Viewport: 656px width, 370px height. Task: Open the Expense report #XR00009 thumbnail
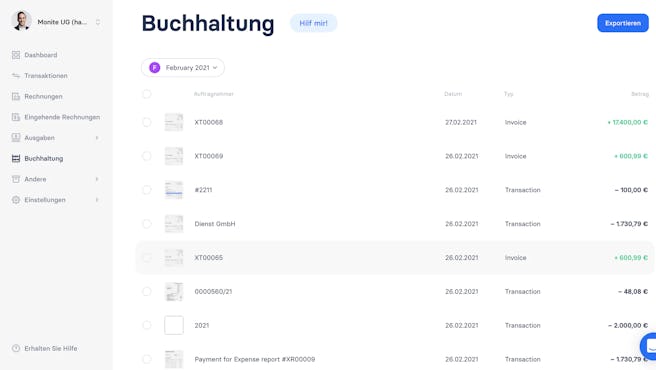click(x=174, y=359)
